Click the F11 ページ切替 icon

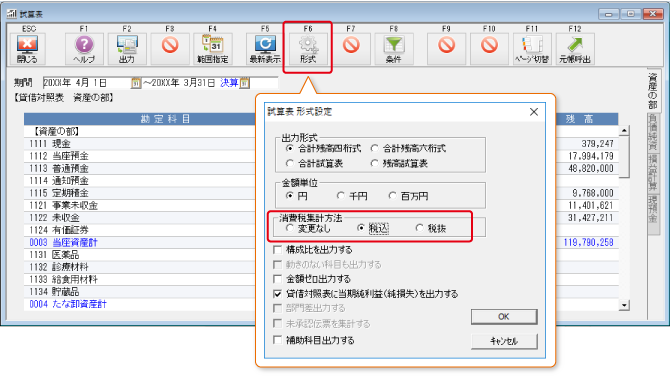(532, 49)
